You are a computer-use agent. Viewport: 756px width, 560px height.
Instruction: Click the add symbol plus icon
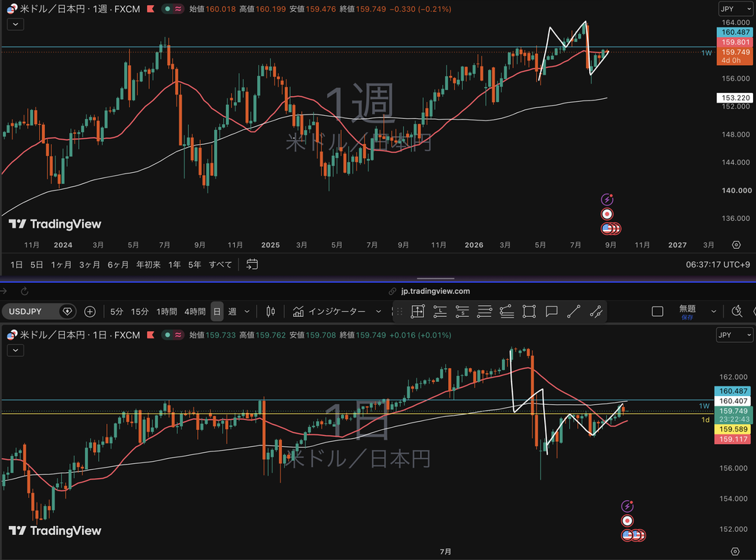(89, 312)
